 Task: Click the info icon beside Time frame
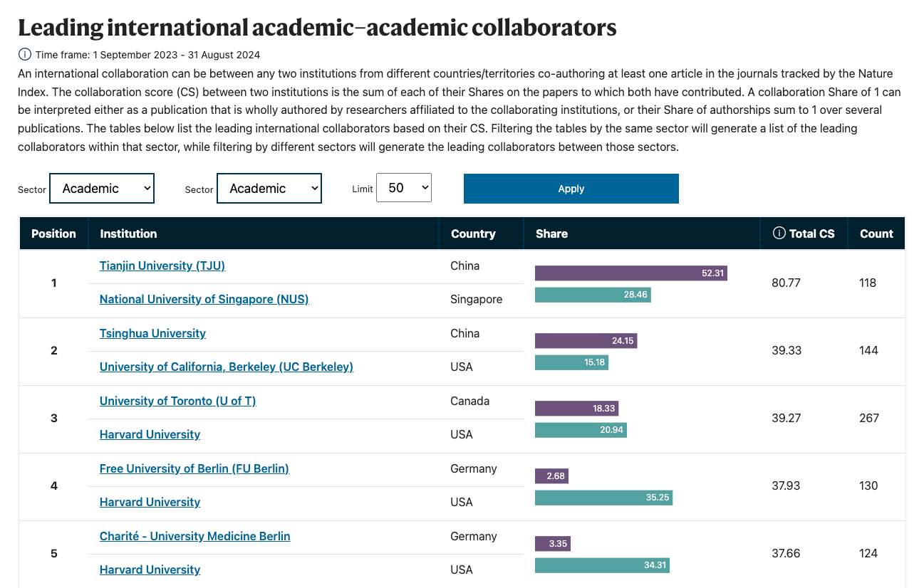coord(25,55)
